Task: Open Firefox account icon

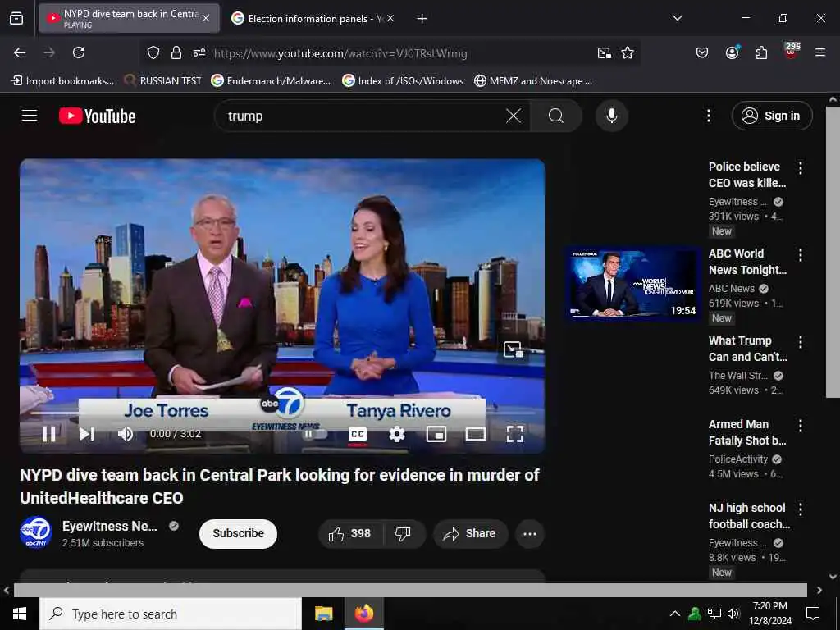Action: [x=732, y=52]
